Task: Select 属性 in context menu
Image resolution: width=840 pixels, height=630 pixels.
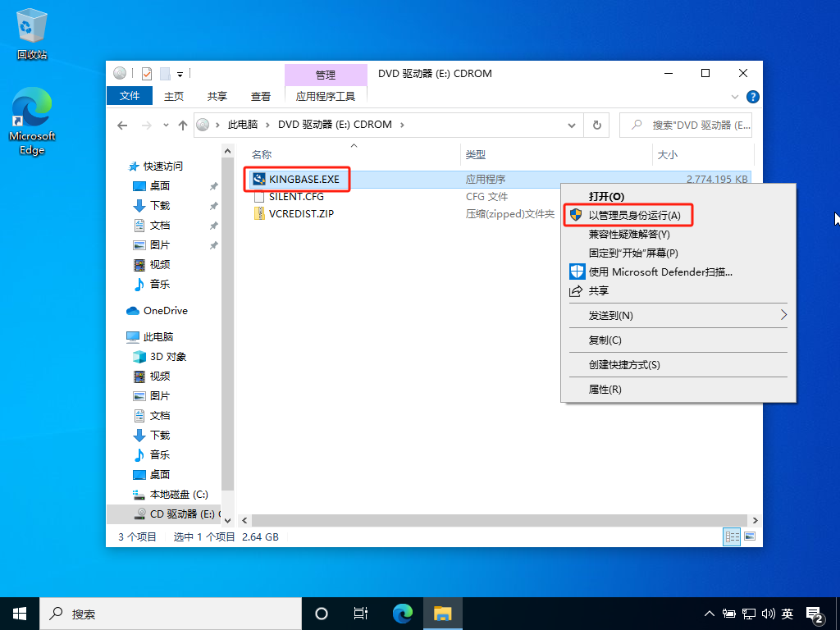Action: (605, 390)
